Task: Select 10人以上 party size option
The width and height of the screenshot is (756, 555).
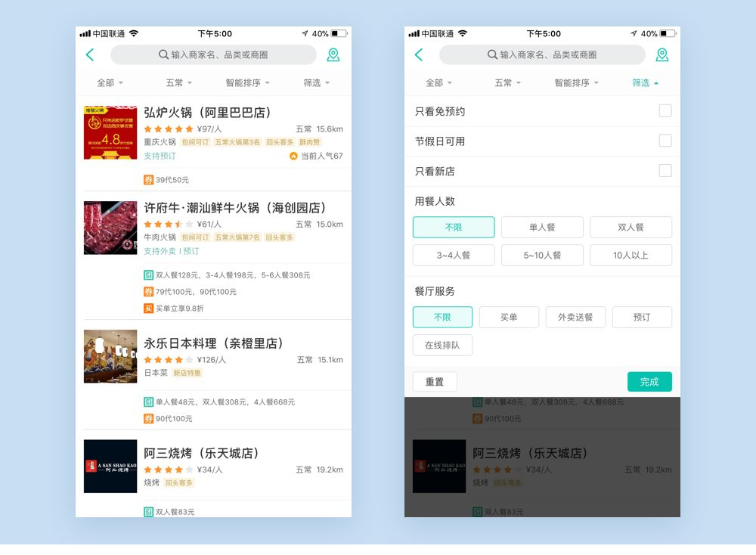Action: (631, 255)
